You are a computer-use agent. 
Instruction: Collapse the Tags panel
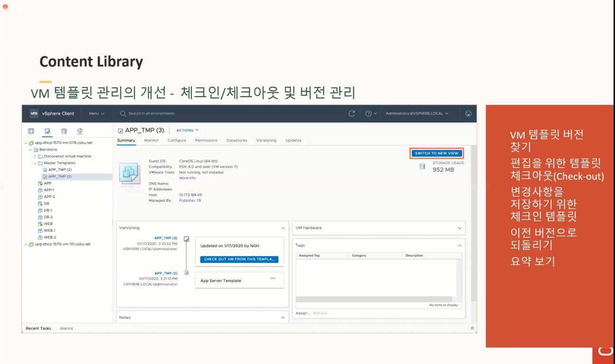click(459, 246)
